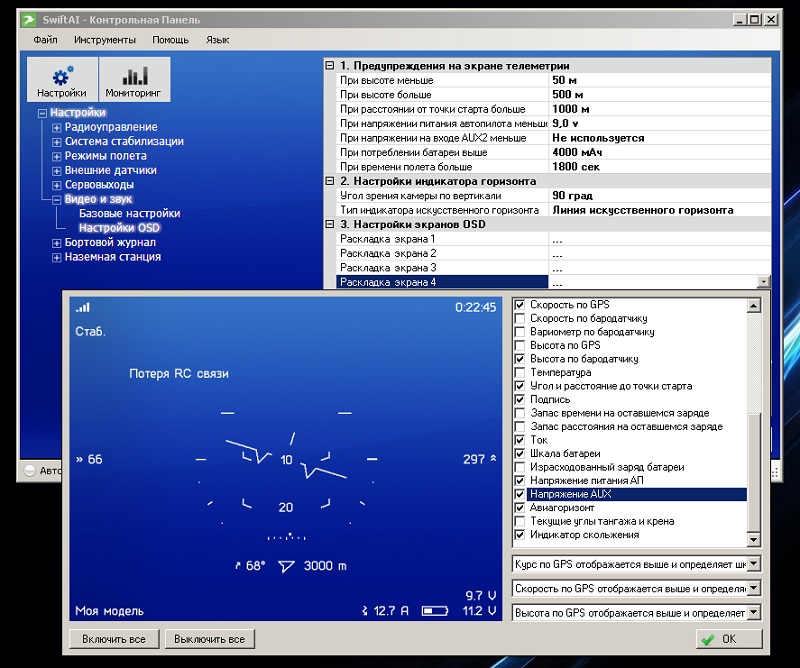This screenshot has height=668, width=800.
Task: Check Температура checkbox
Action: (520, 373)
